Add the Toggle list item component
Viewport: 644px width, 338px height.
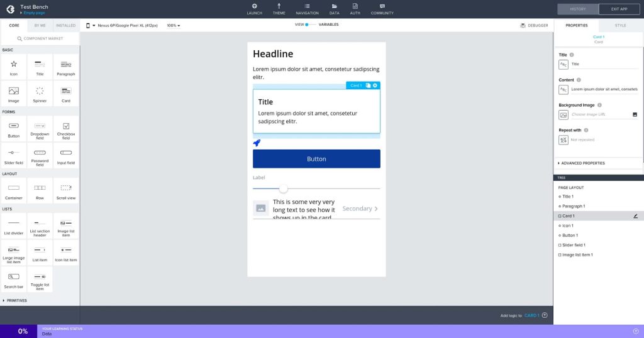[x=40, y=280]
